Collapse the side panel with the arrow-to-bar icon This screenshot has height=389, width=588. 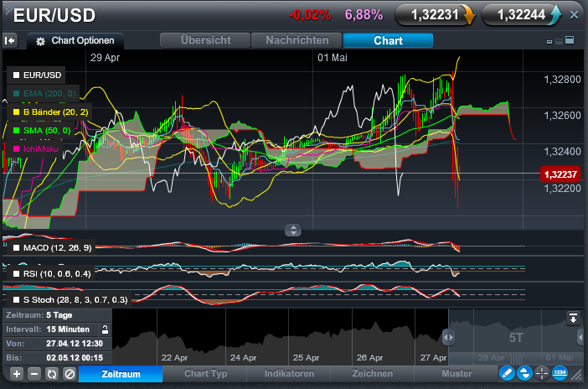click(x=10, y=40)
